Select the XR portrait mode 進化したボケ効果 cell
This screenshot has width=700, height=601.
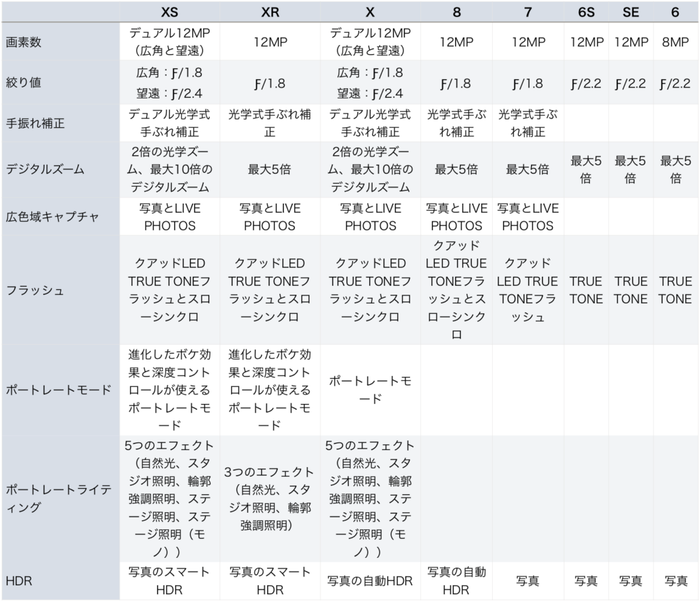269,390
